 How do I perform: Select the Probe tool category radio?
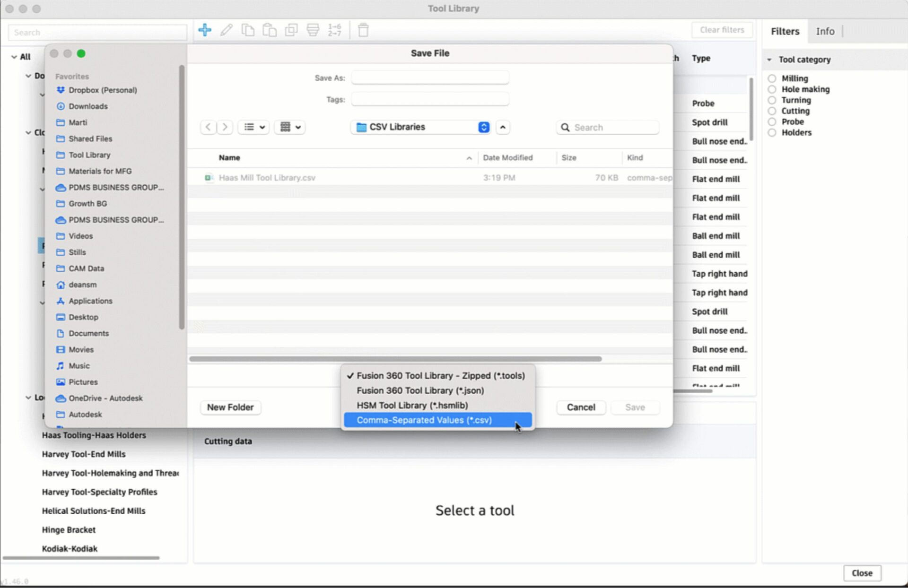click(x=772, y=122)
